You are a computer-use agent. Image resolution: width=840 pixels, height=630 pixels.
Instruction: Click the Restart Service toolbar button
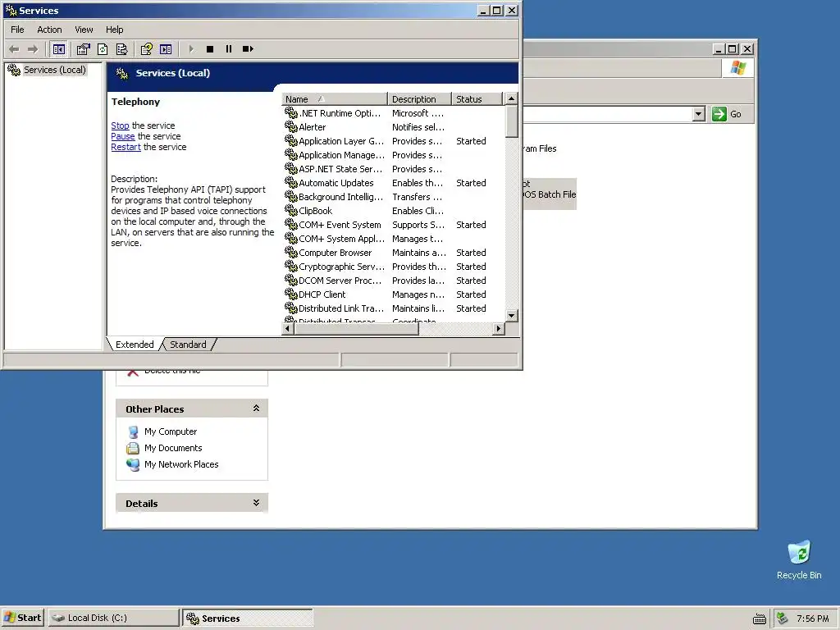(x=248, y=49)
